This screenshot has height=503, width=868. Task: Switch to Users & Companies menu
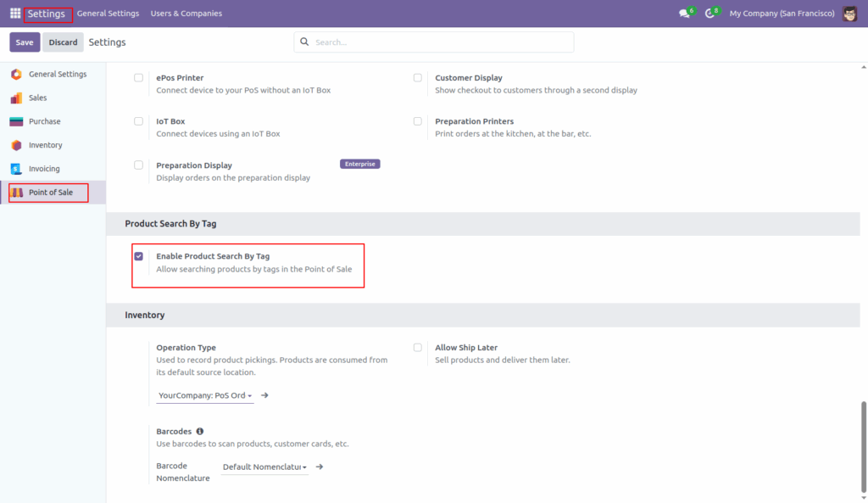[x=185, y=13]
